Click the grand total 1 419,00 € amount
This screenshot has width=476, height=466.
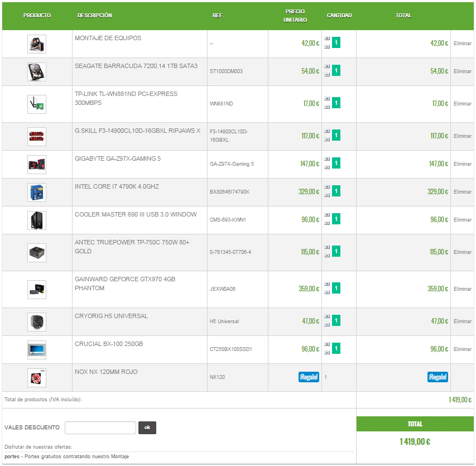pos(415,441)
